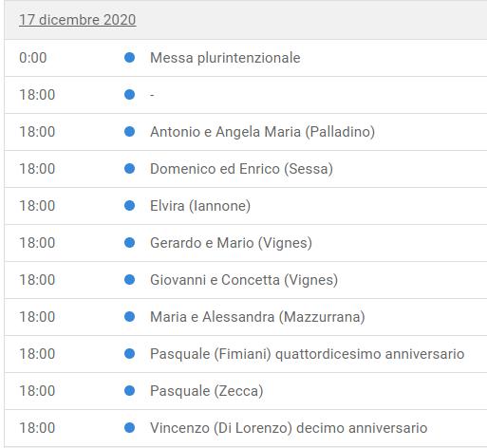Open the event titled with a dash
This screenshot has height=448, width=487.
pos(152,95)
